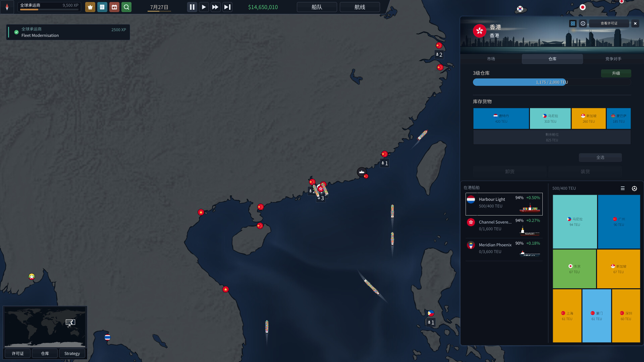Open the red calendar icon
This screenshot has width=644, height=362.
[114, 7]
